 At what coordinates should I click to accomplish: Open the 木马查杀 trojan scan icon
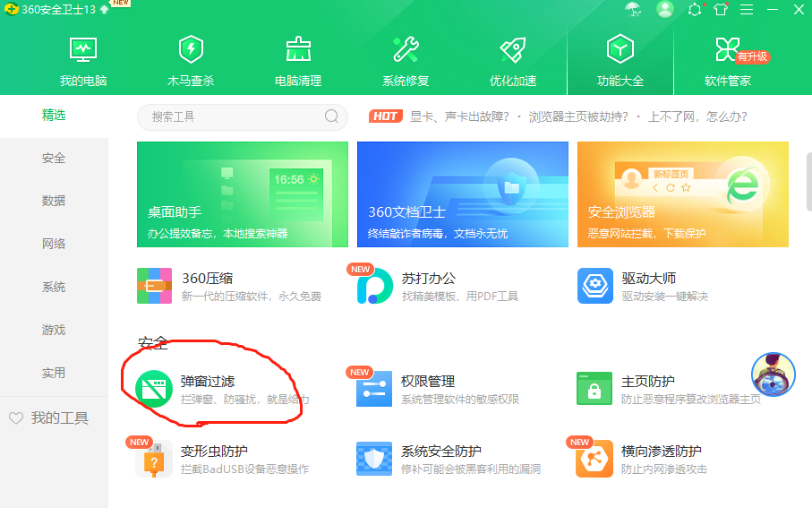pos(191,50)
